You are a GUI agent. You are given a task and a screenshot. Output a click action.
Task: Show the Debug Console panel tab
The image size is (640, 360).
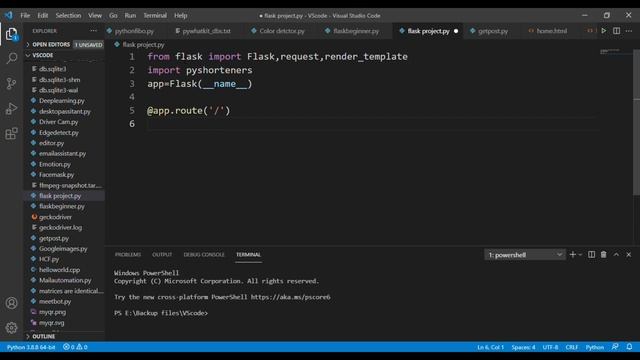coord(204,255)
